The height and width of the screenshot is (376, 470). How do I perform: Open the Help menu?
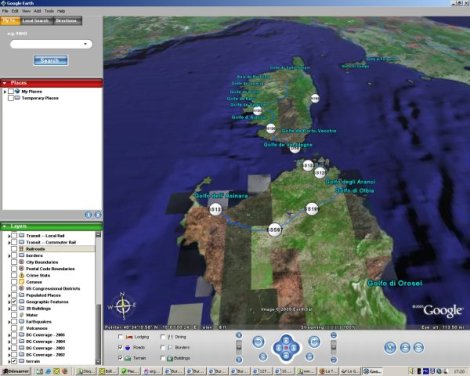(x=61, y=11)
